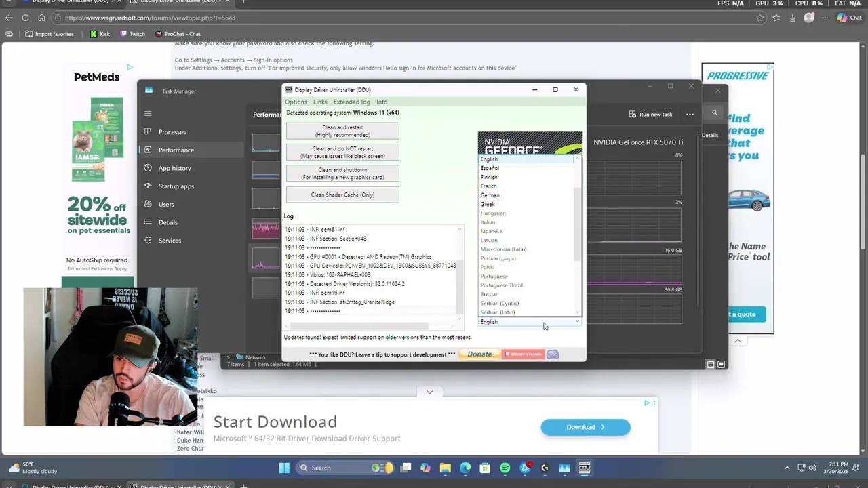868x488 pixels.
Task: Open the Links menu in DDU
Action: 320,102
